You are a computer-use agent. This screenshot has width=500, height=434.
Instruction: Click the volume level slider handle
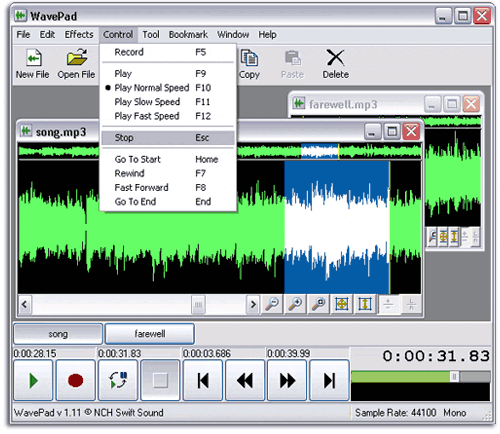454,377
